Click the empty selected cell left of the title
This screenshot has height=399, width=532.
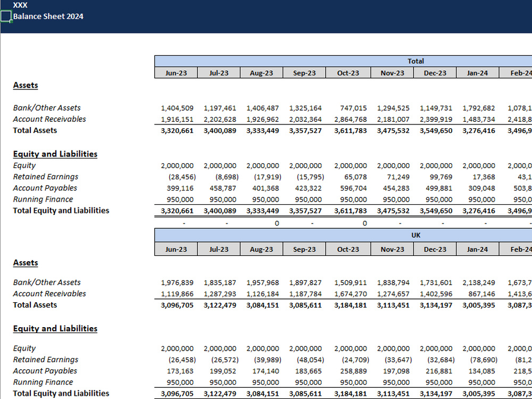(6, 16)
